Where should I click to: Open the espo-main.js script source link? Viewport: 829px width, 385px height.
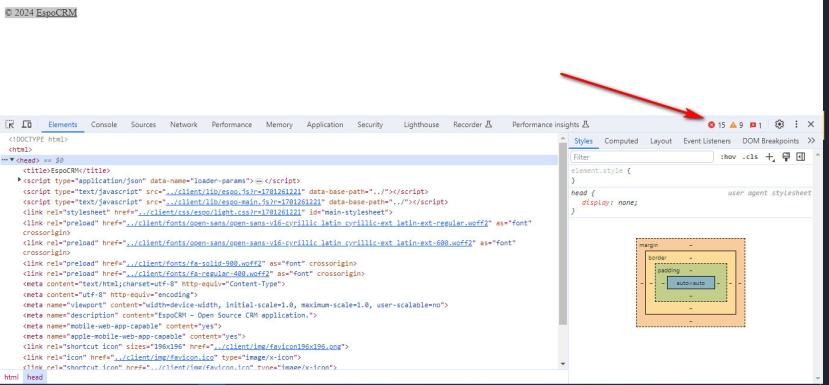point(243,202)
